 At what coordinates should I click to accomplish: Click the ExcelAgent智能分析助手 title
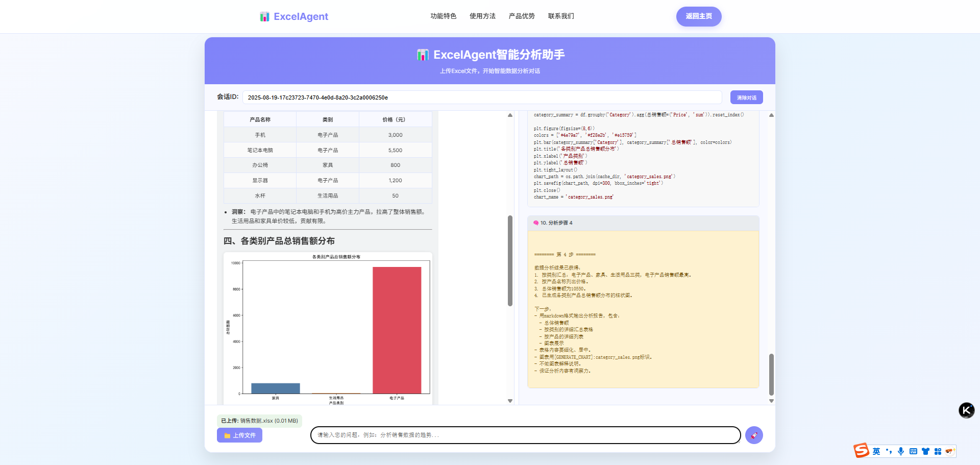tap(499, 55)
